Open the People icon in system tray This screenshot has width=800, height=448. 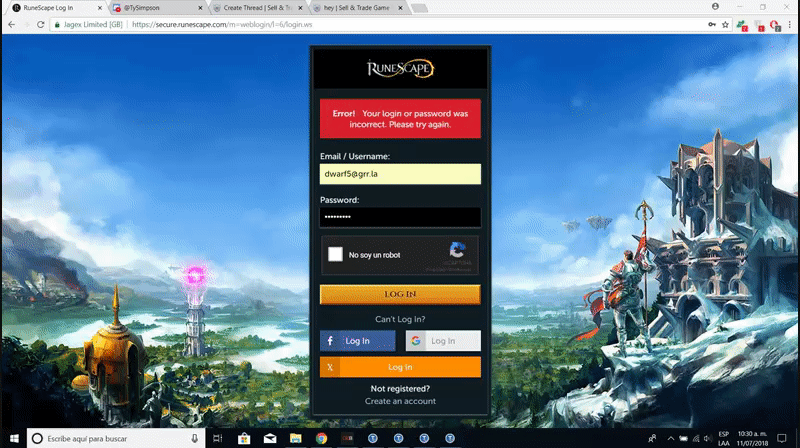tap(653, 438)
